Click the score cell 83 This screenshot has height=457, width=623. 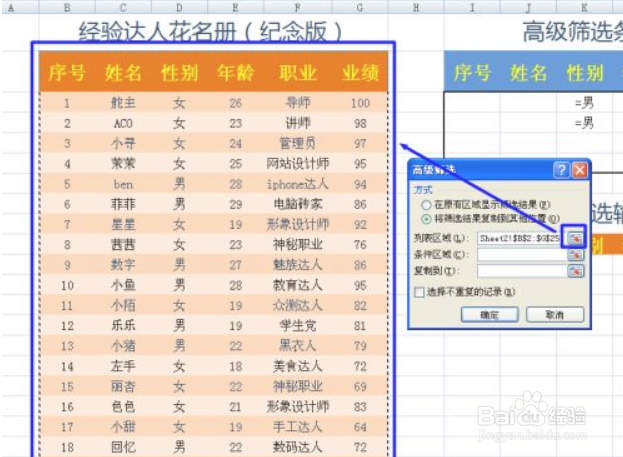tap(360, 407)
